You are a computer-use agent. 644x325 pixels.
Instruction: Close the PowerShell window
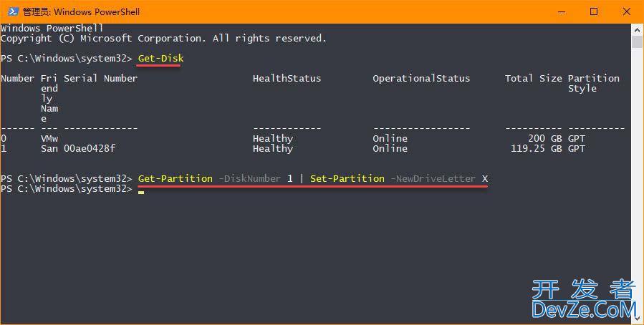coord(626,11)
